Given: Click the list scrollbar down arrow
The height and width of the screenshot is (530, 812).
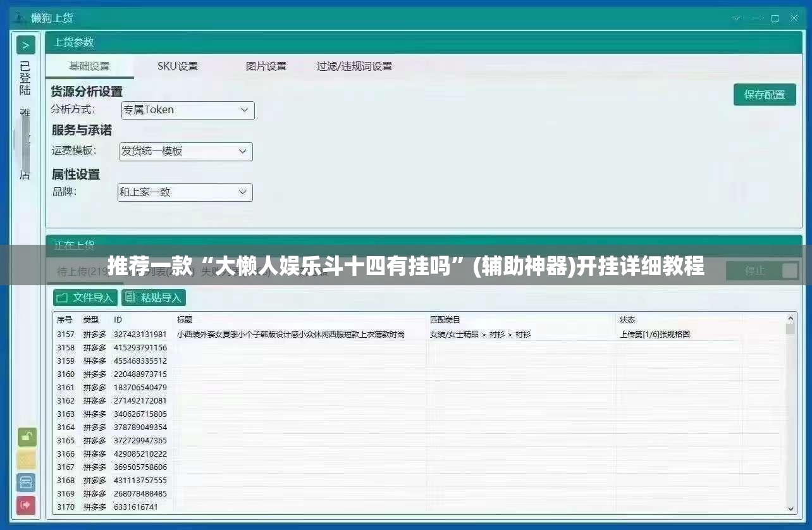Looking at the screenshot, I should tap(790, 508).
